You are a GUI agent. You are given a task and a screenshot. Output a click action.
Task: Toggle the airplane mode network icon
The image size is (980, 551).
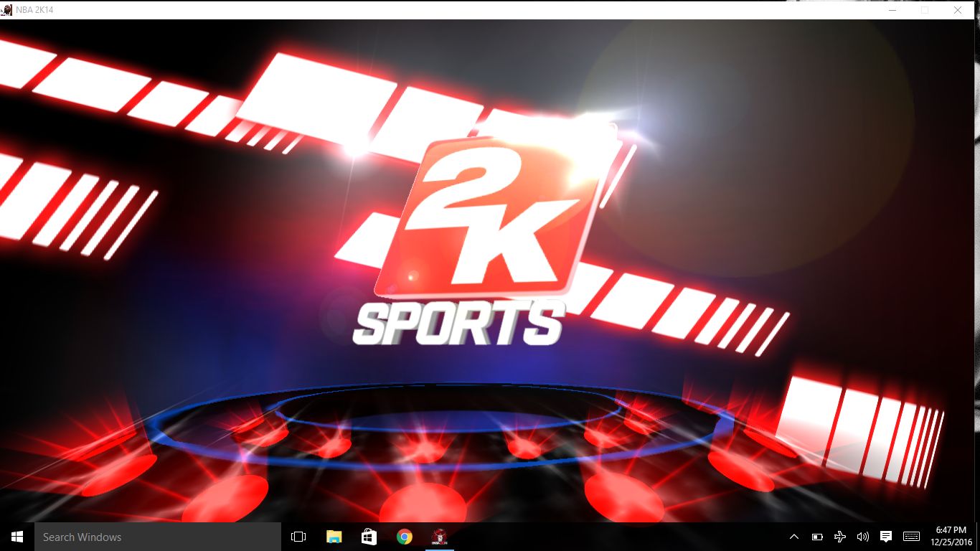pos(840,537)
